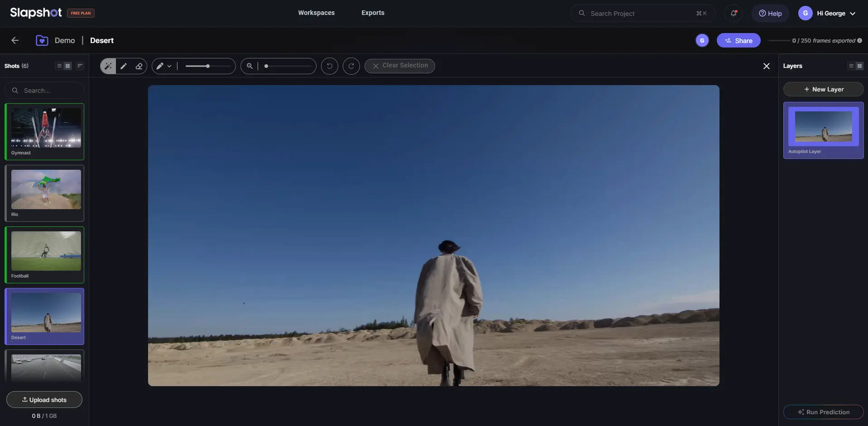Switch Shots panel to grid view
Image resolution: width=868 pixels, height=426 pixels.
coord(68,66)
